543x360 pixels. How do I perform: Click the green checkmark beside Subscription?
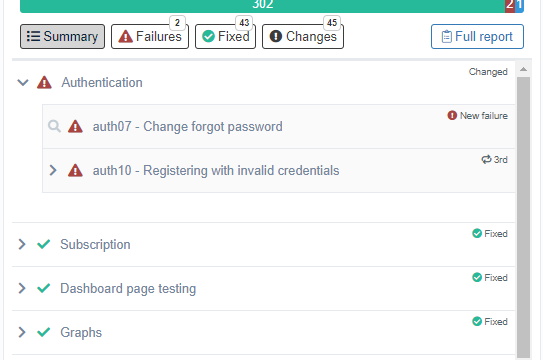pyautogui.click(x=44, y=244)
